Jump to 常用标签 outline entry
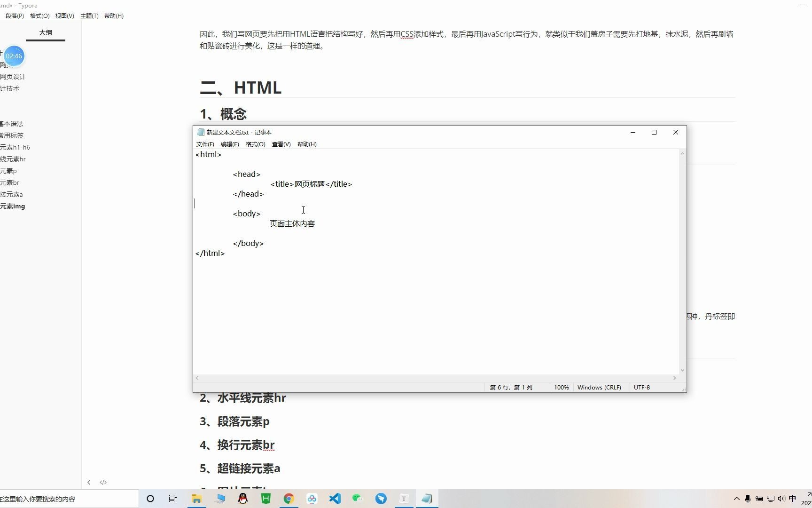 [x=12, y=135]
